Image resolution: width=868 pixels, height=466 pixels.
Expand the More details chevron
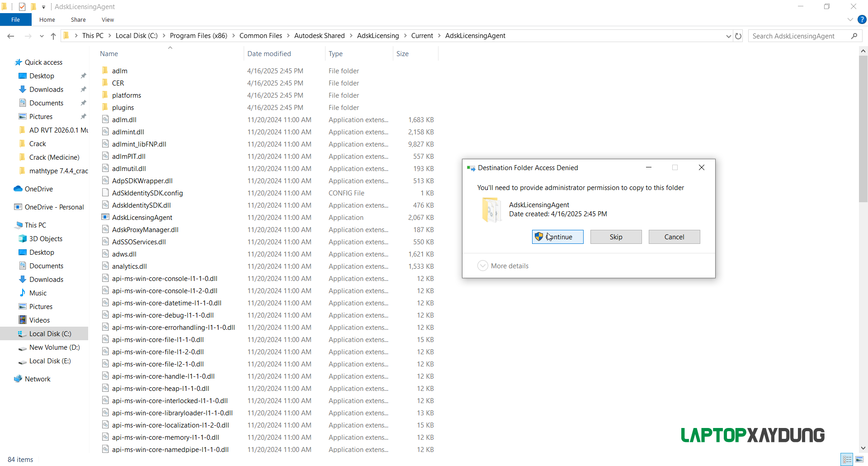click(x=483, y=266)
